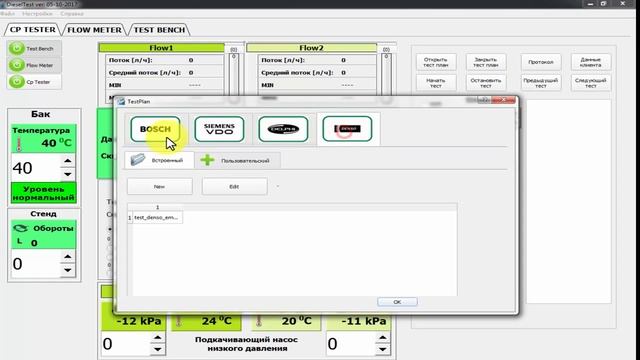Click column header 1 in test list
Image resolution: width=640 pixels, height=360 pixels.
pyautogui.click(x=158, y=207)
